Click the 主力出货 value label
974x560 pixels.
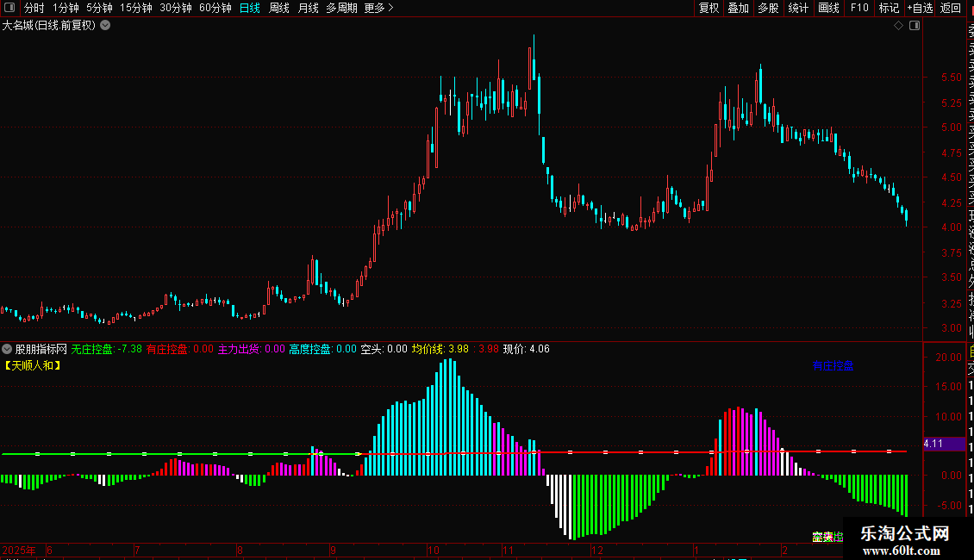pos(251,349)
